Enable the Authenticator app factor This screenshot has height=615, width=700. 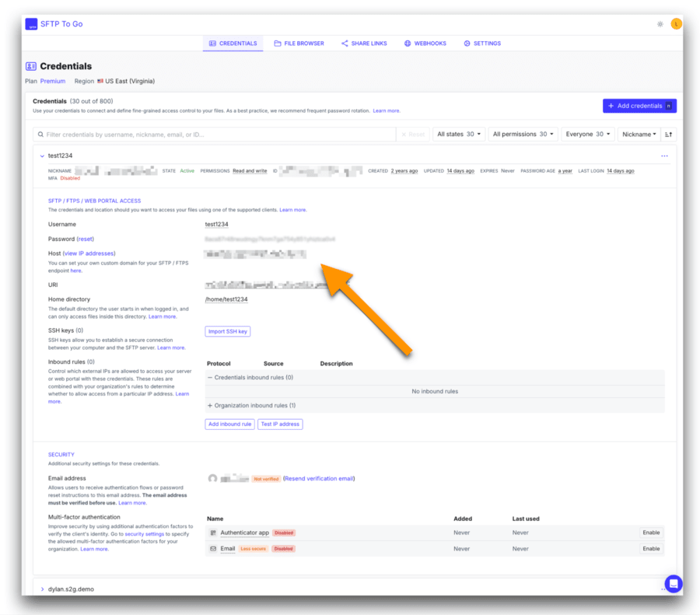click(x=651, y=533)
